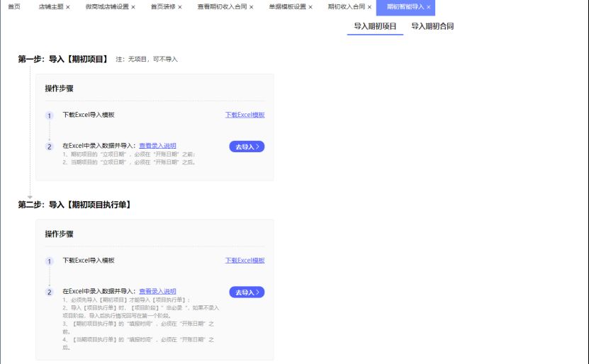Close the 微商城店铺设置 tab

pos(133,7)
